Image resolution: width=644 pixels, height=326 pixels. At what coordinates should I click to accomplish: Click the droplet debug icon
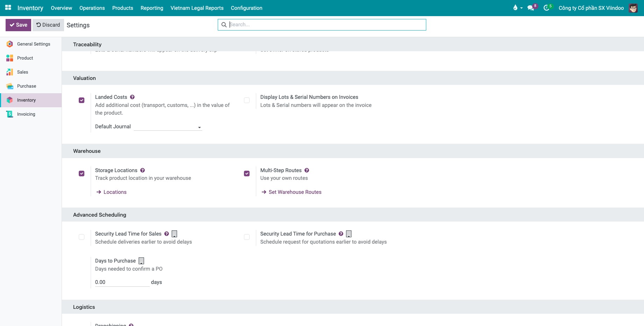(x=515, y=8)
